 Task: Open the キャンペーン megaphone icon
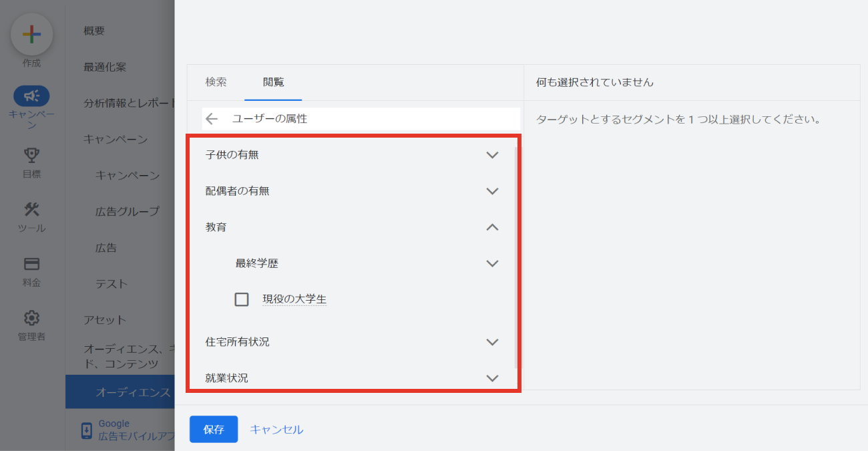click(x=31, y=96)
